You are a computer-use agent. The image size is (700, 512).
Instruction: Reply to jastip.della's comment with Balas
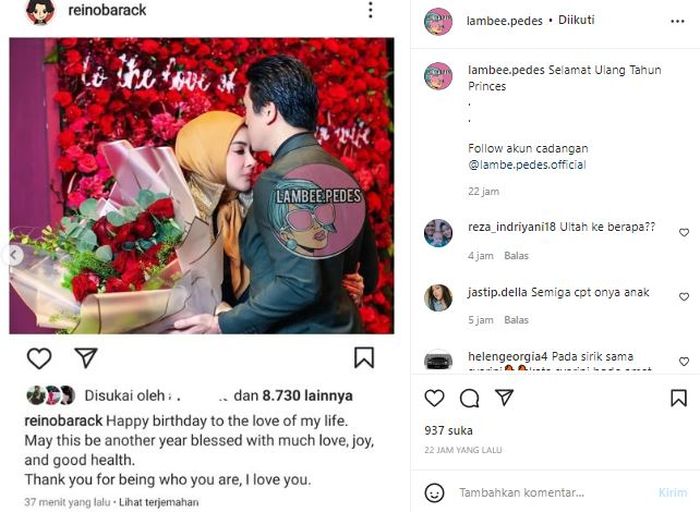(516, 320)
